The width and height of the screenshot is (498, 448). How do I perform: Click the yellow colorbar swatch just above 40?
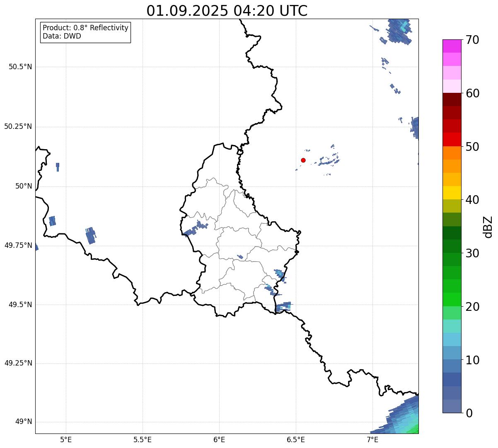click(452, 193)
